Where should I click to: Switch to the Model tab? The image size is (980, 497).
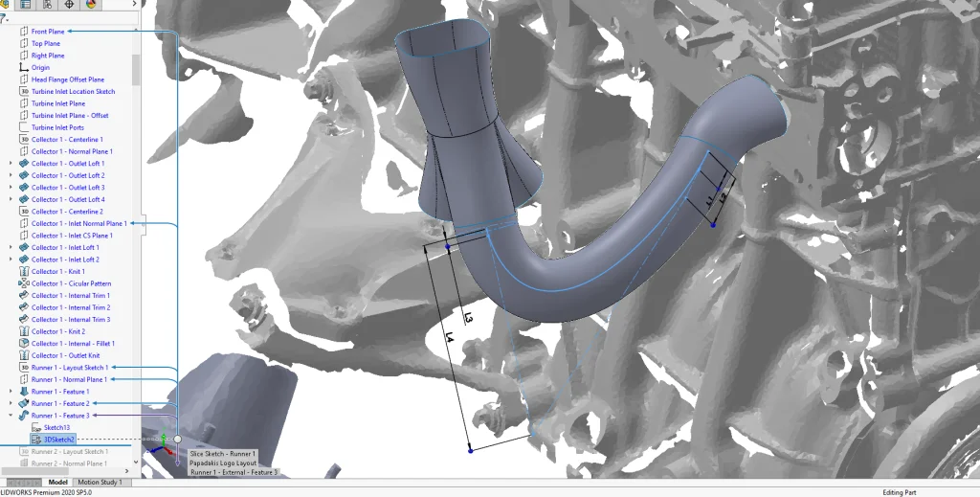[x=57, y=482]
